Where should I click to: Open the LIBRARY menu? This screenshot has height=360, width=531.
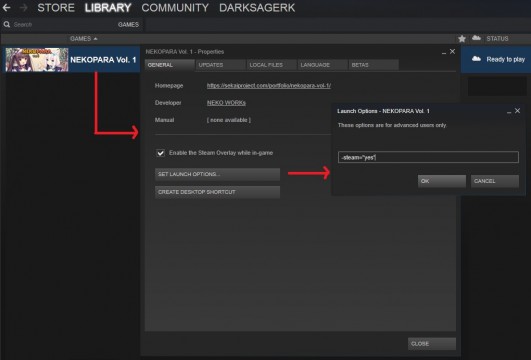tap(108, 7)
